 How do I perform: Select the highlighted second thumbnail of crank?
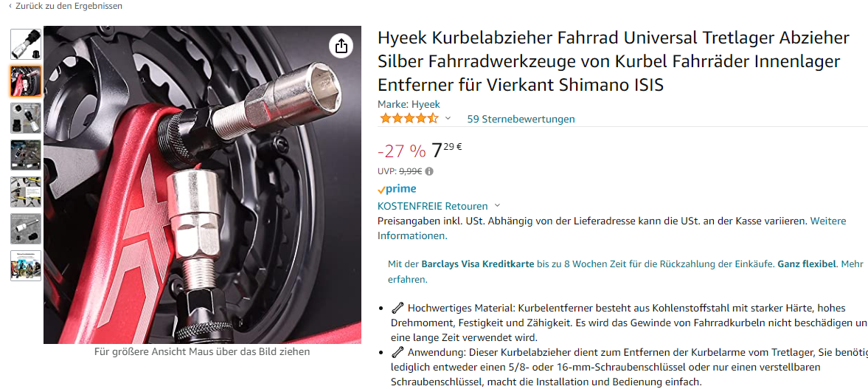(26, 81)
